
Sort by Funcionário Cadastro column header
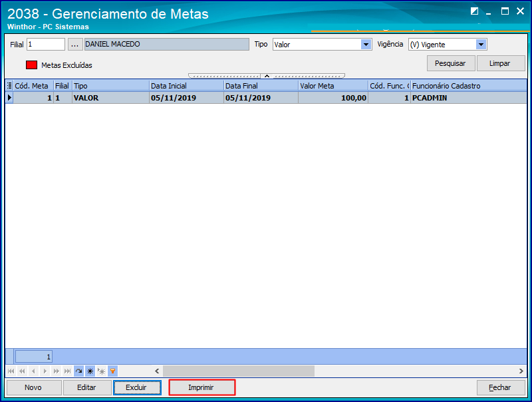pyautogui.click(x=469, y=86)
